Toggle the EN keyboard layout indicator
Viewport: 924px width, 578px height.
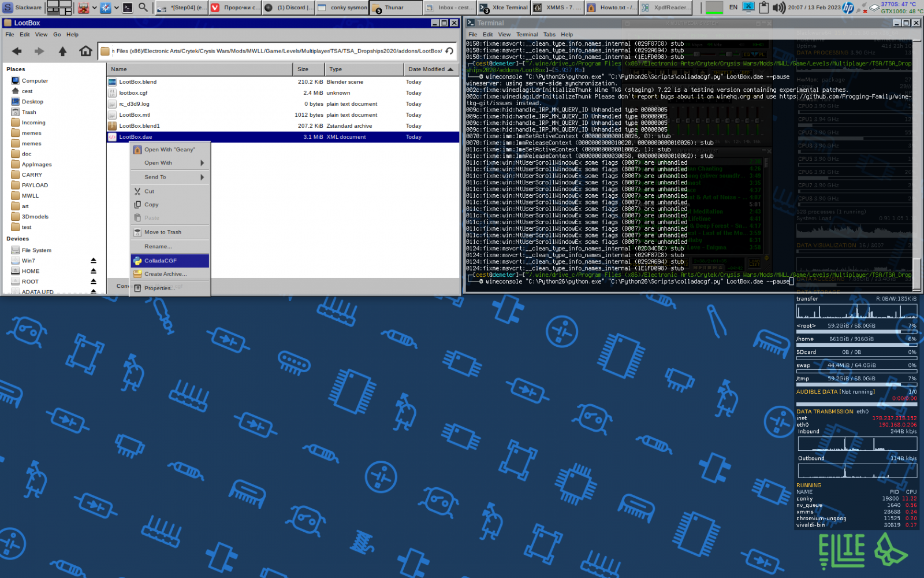733,8
